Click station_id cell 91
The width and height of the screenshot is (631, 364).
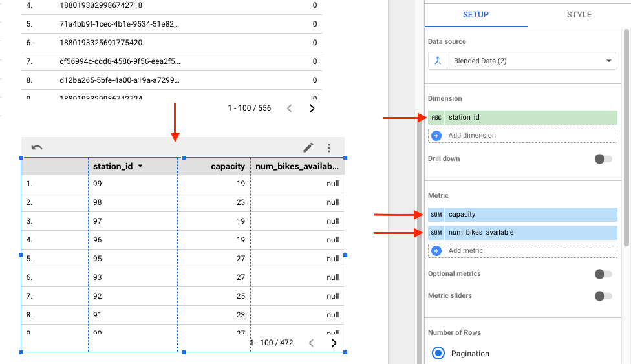pyautogui.click(x=98, y=315)
